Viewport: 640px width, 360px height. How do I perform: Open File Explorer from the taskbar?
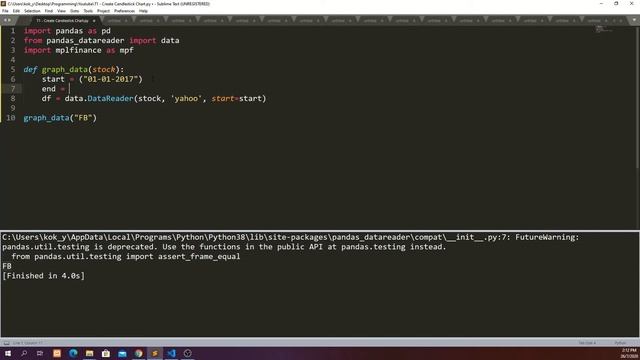coord(89,353)
